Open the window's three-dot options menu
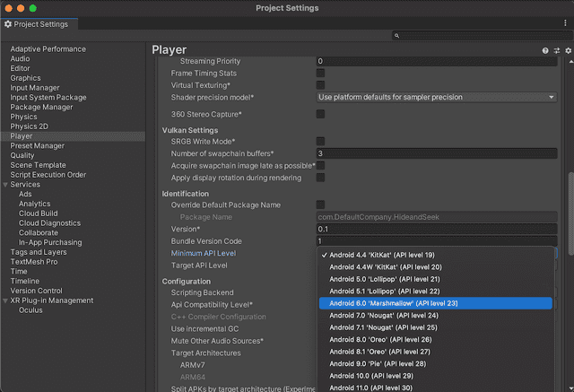Image resolution: width=574 pixels, height=392 pixels. point(567,24)
